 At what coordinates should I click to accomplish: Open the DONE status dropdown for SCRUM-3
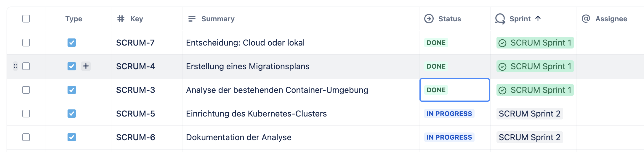436,90
